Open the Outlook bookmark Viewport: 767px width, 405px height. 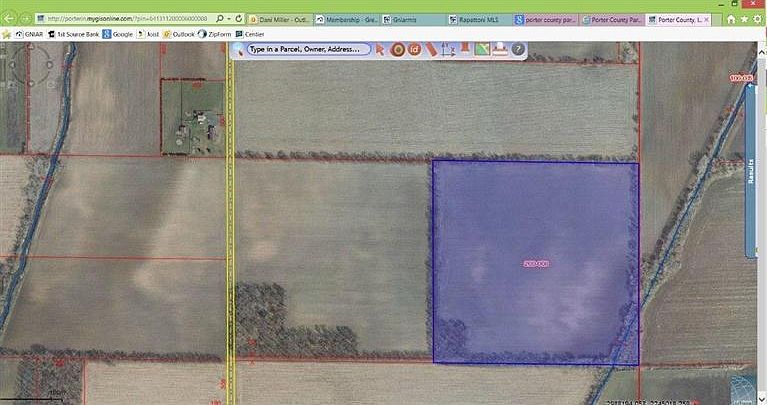(179, 34)
